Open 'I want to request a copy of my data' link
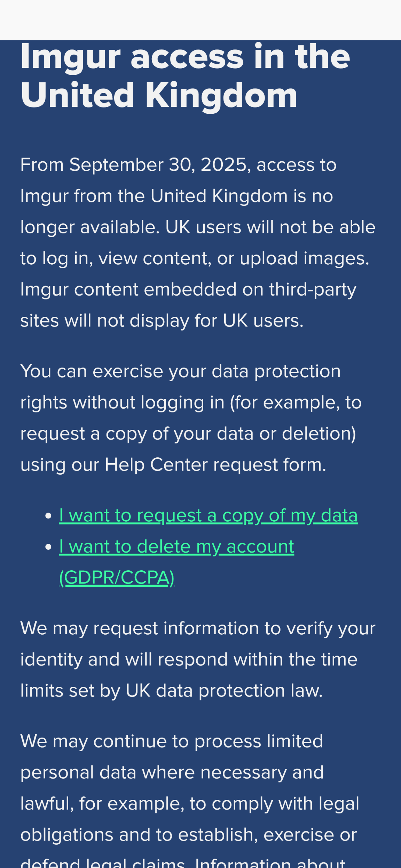The width and height of the screenshot is (401, 868). pos(209,515)
